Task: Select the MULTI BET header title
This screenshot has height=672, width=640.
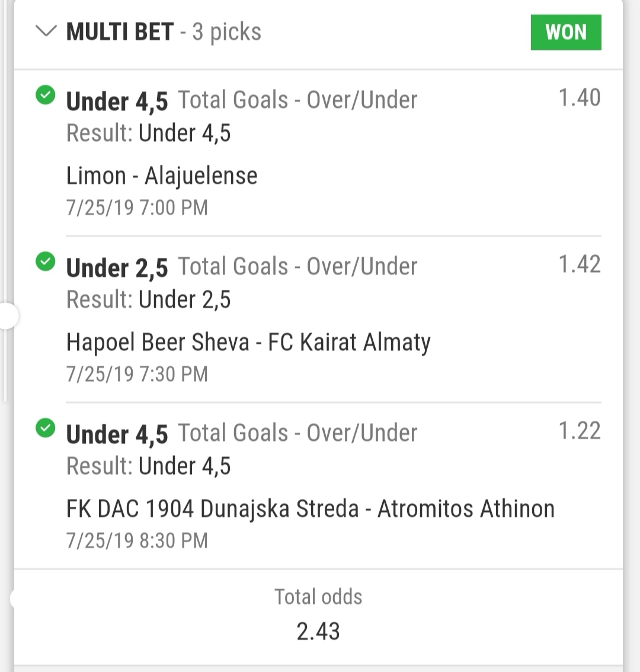Action: coord(120,32)
